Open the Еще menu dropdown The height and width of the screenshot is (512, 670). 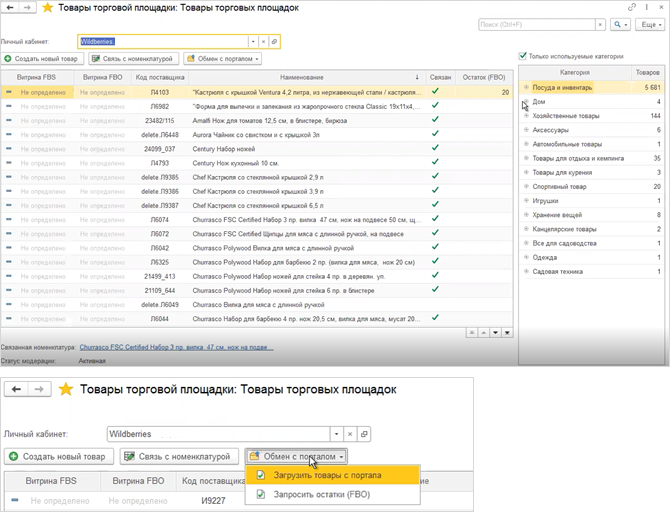point(651,25)
